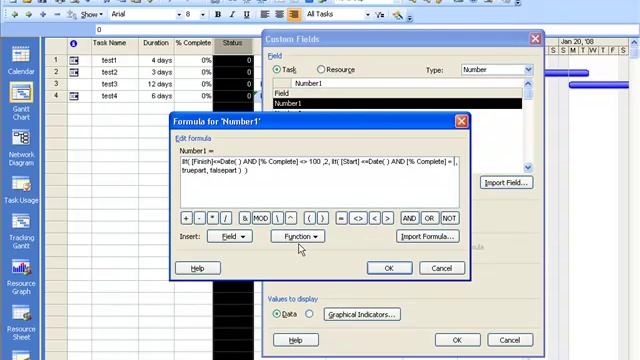The width and height of the screenshot is (640, 360).
Task: Open the Task Usage view
Action: click(x=21, y=189)
